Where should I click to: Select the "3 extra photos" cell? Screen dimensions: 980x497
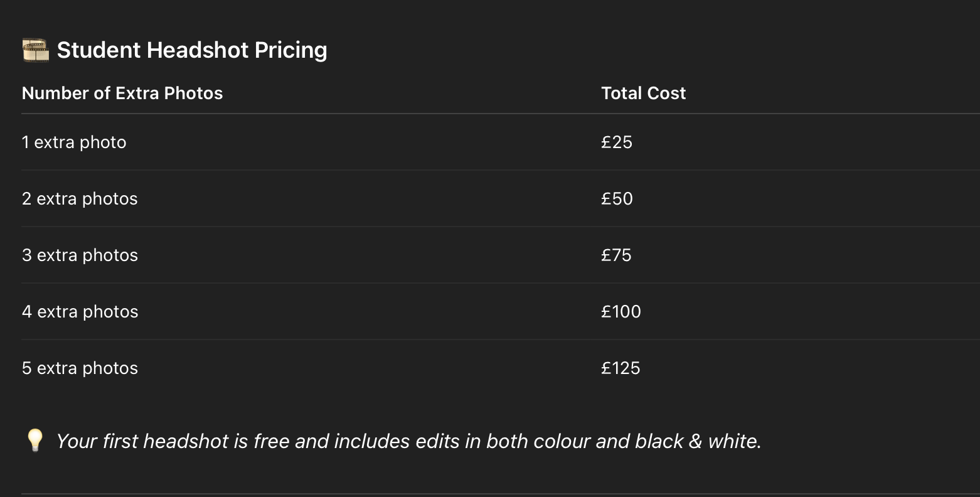80,255
